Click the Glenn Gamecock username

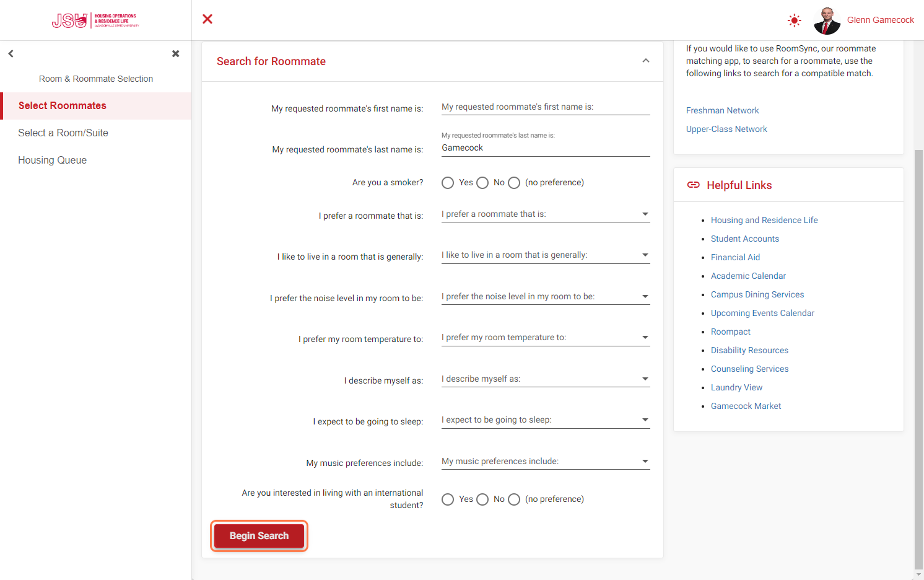coord(881,20)
